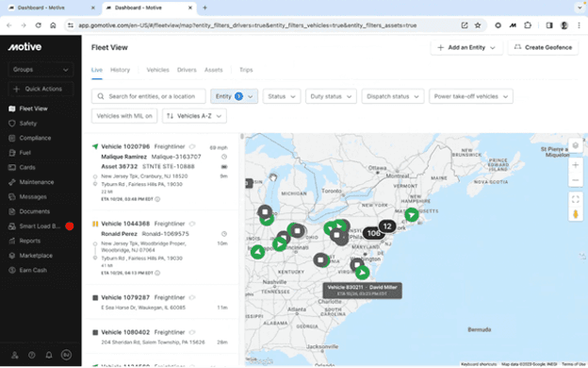Open Vehicle 1079287 in the list
The image size is (588, 368).
tap(125, 297)
